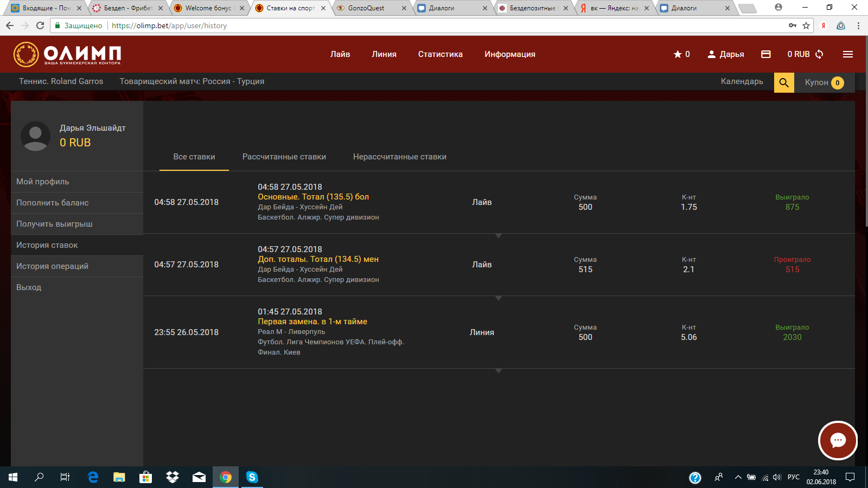
Task: Open saved passwords key icon
Action: click(793, 25)
